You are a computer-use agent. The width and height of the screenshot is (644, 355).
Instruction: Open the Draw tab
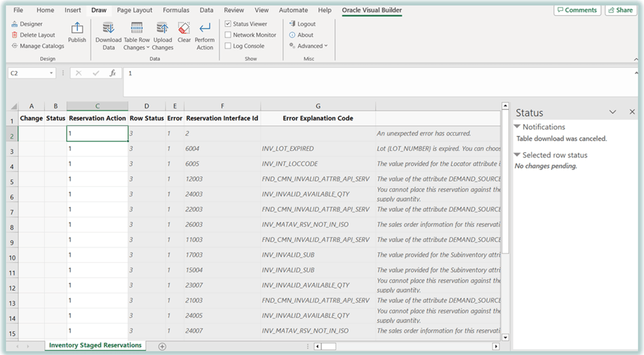[98, 10]
